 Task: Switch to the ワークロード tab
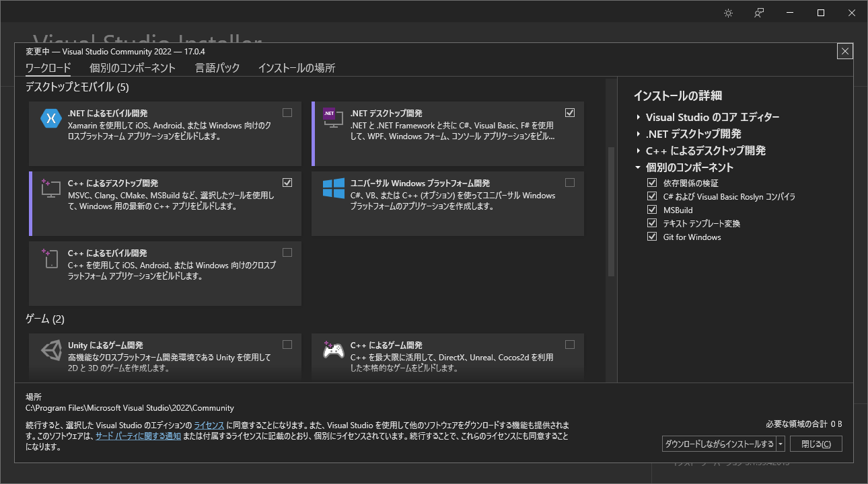48,68
